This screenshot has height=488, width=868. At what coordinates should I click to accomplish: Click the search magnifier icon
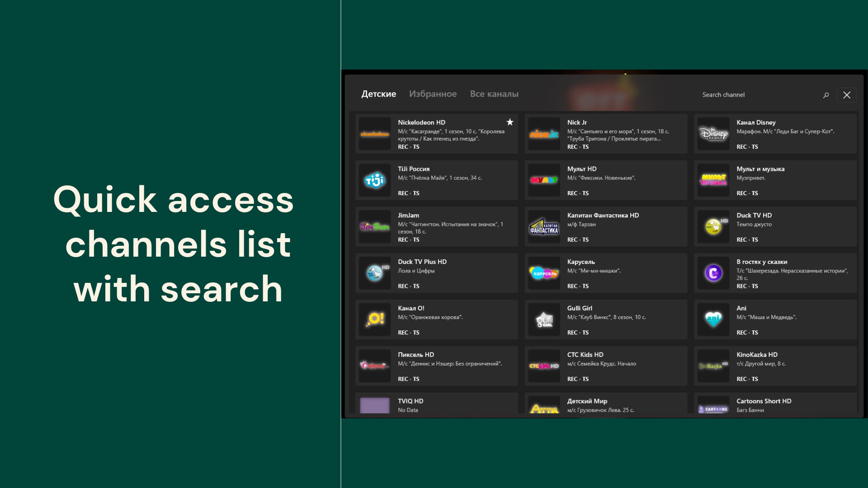(x=826, y=95)
